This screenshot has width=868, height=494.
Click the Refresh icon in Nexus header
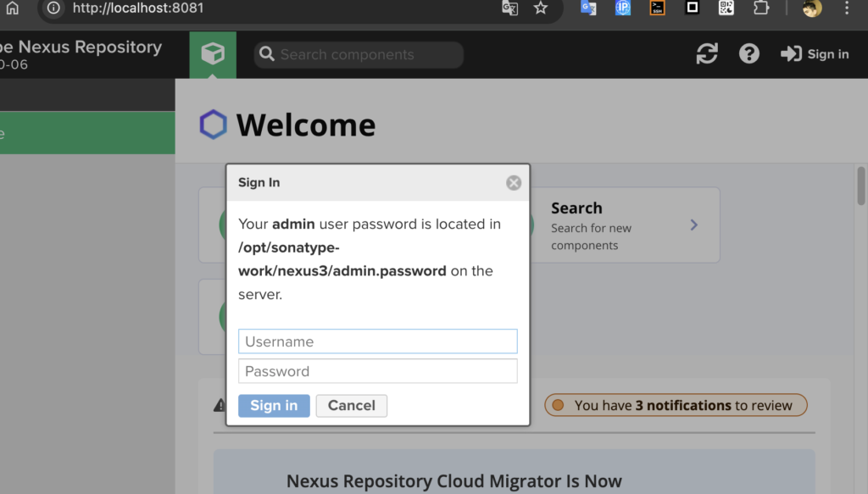tap(707, 54)
